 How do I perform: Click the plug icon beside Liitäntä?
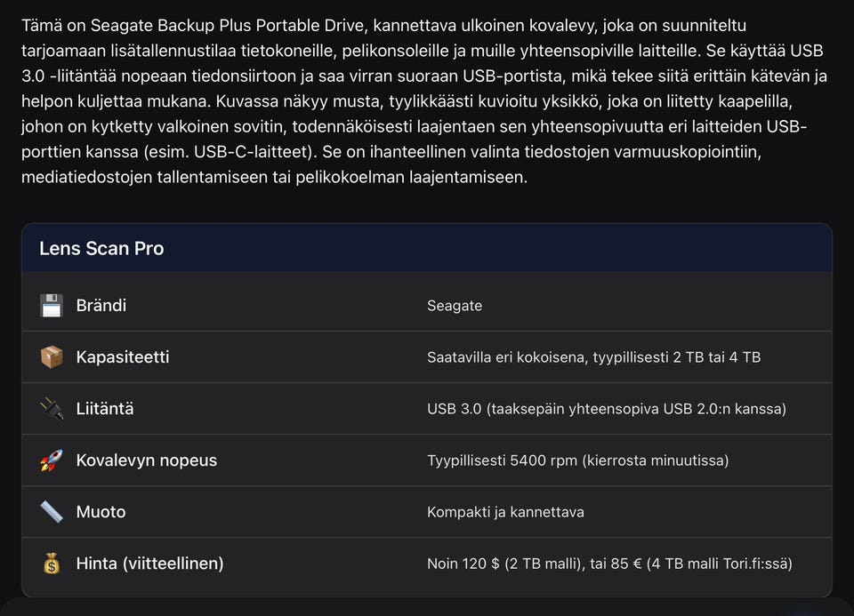52,409
